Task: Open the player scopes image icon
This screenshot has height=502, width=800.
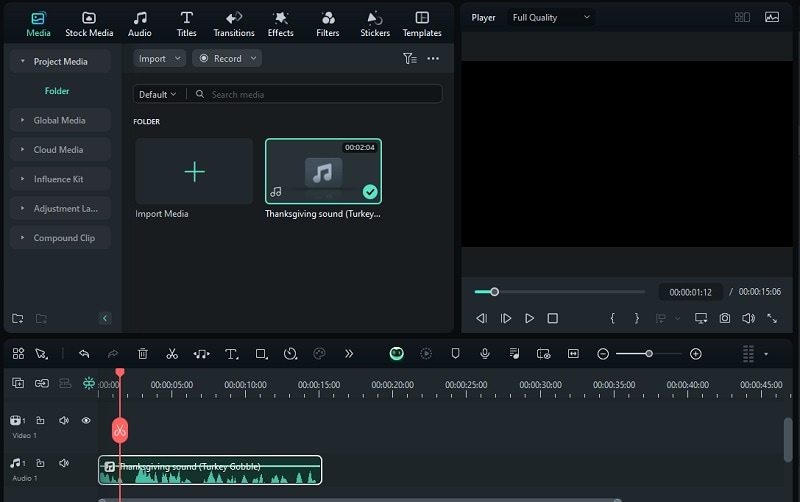Action: [x=772, y=17]
